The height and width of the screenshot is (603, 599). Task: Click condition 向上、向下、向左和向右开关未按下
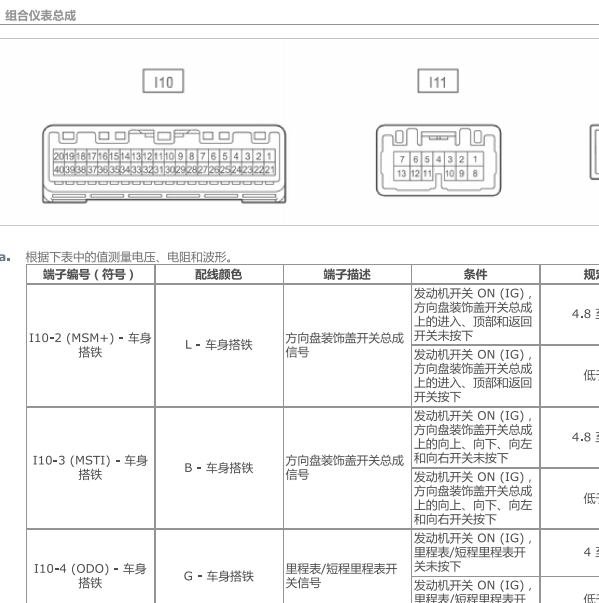[x=476, y=437]
